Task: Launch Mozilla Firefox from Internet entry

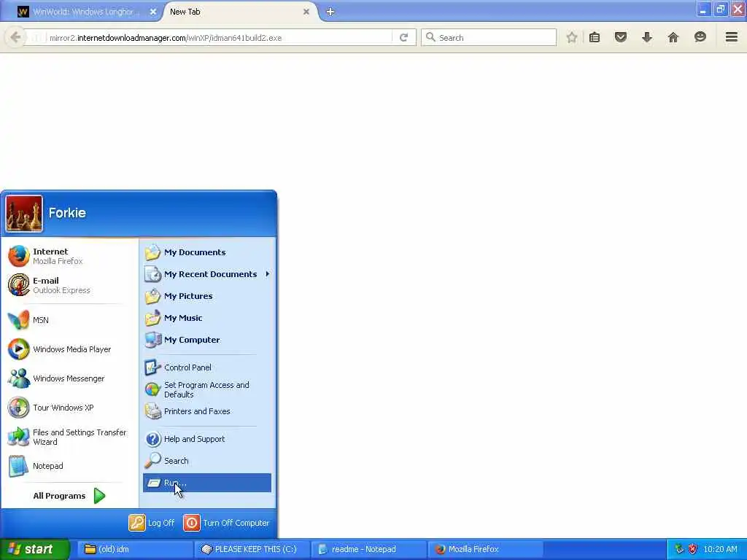Action: 69,256
